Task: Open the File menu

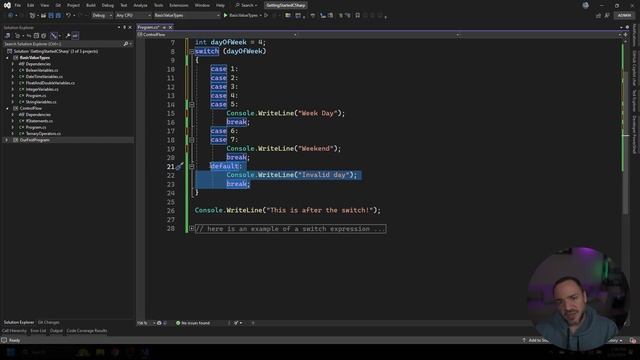Action: pos(18,5)
